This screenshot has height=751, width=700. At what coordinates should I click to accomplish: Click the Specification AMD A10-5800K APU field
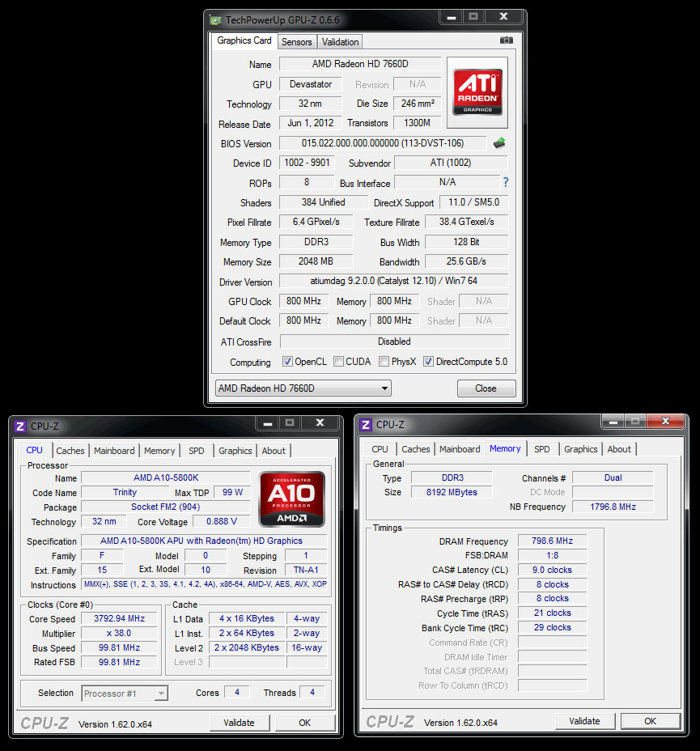pos(204,541)
